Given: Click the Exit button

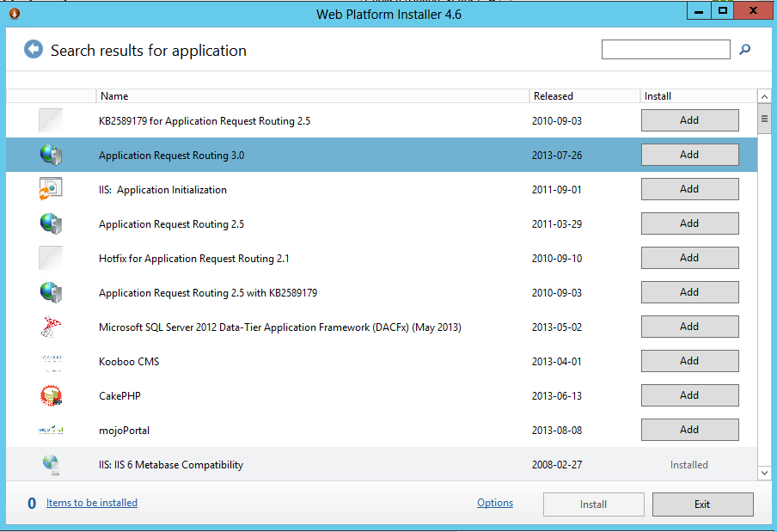Looking at the screenshot, I should pos(703,504).
